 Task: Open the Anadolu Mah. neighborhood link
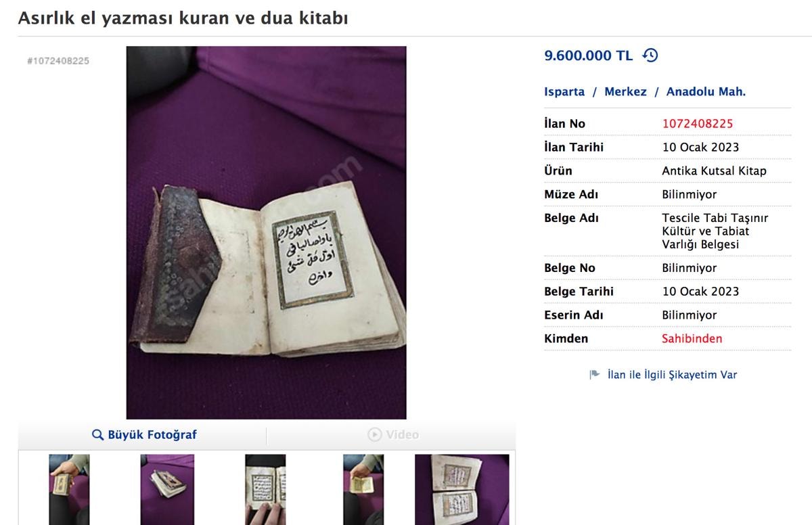tap(706, 91)
